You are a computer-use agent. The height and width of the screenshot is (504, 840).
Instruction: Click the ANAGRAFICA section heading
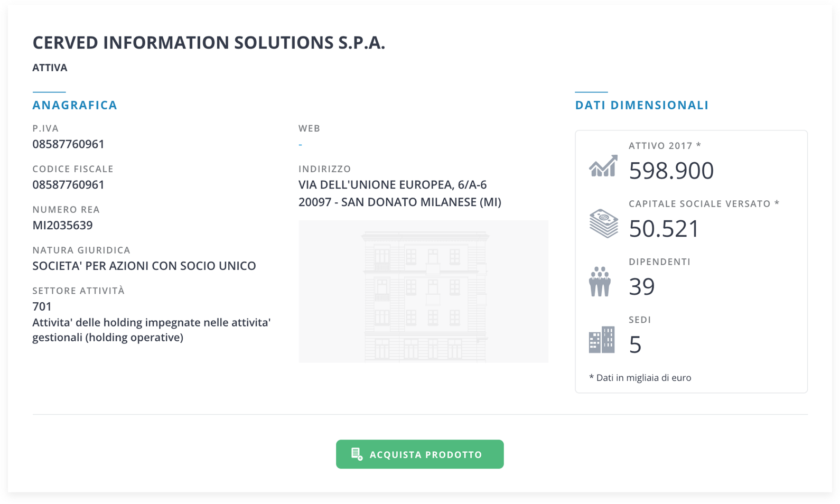tap(74, 105)
